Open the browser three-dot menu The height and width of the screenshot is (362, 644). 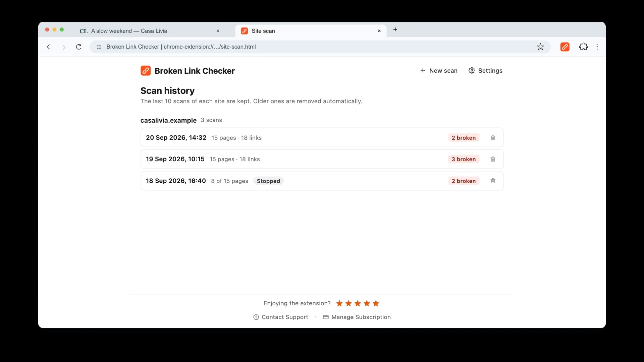tap(597, 47)
